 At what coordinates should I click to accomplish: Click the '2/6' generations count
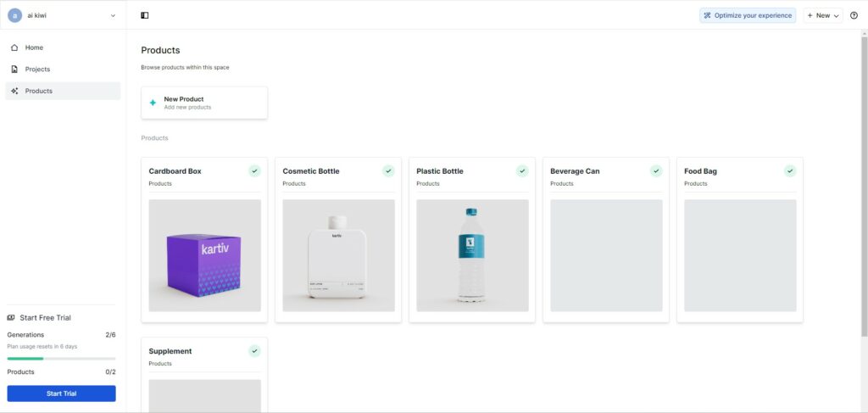coord(111,335)
